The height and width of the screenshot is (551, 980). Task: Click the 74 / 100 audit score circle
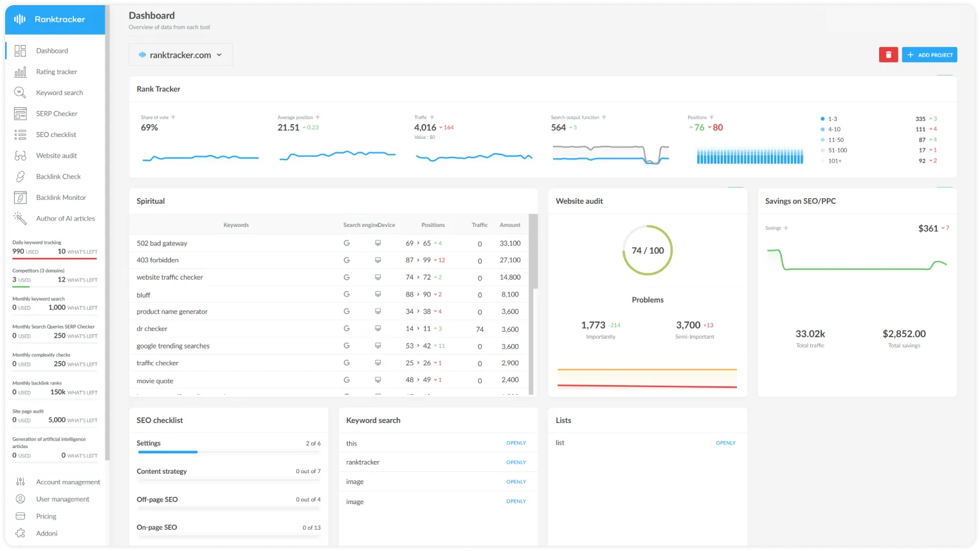click(x=648, y=250)
